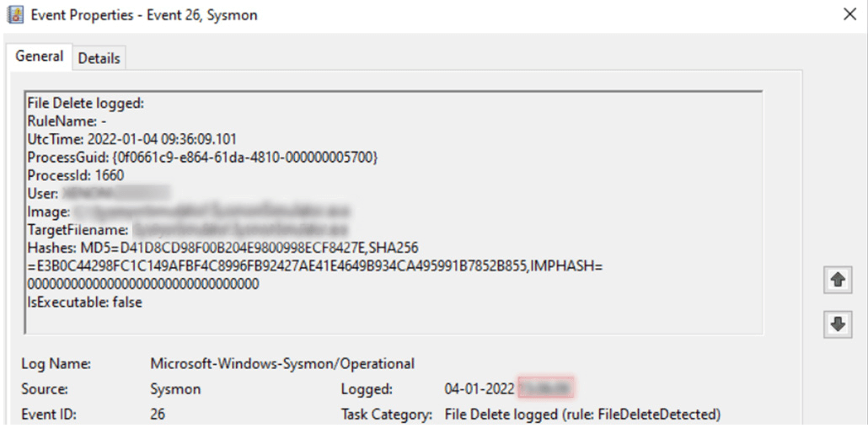Click the up arrow to view previous event

pos(839,281)
